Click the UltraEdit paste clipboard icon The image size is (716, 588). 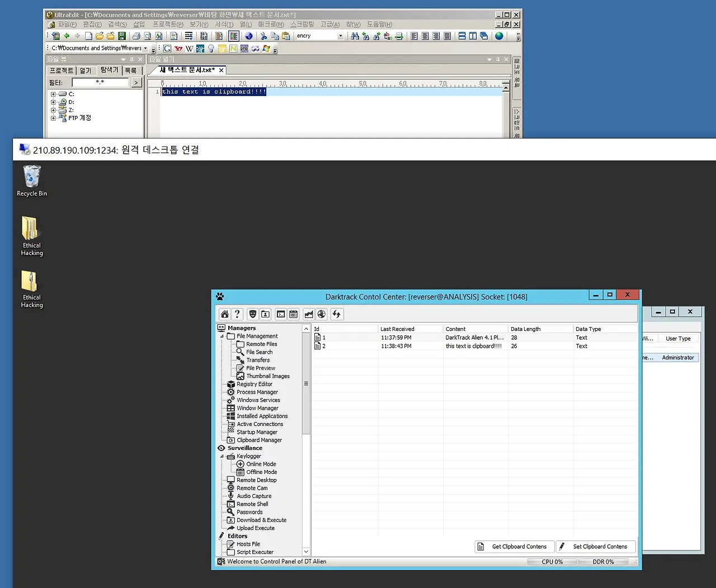(286, 36)
